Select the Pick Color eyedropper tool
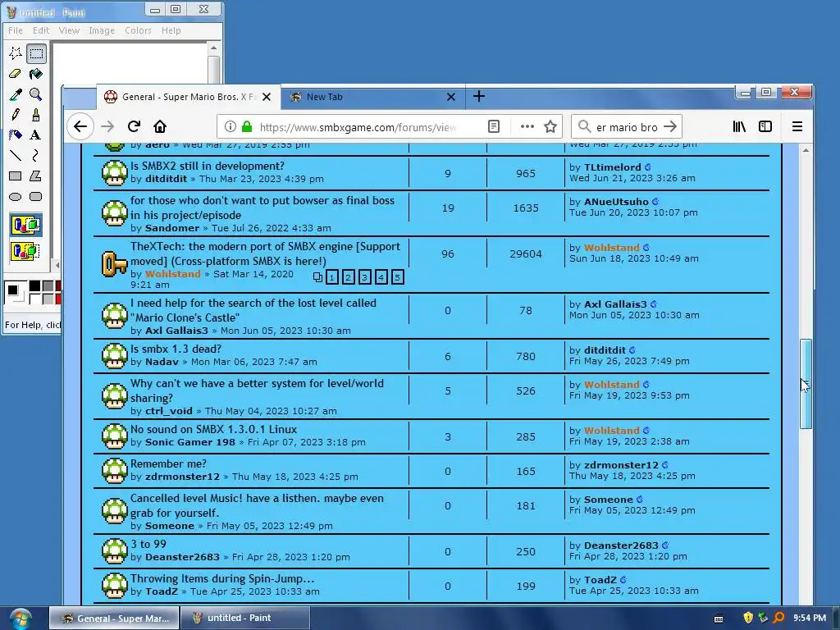The image size is (840, 630). pos(16,94)
